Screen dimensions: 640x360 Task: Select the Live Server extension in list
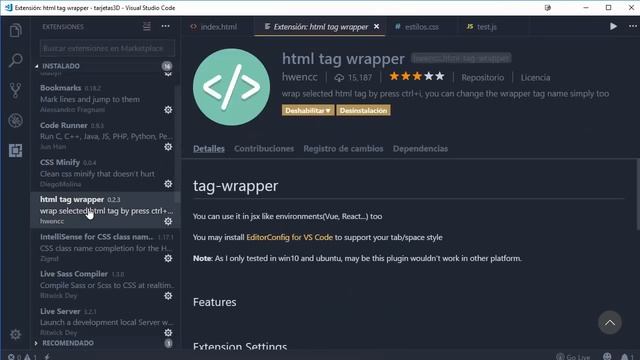[104, 322]
